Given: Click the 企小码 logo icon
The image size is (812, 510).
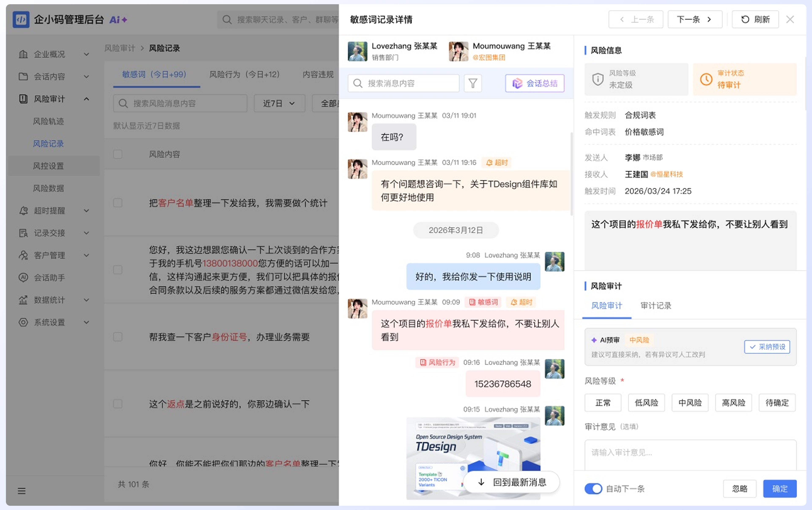Looking at the screenshot, I should point(21,19).
